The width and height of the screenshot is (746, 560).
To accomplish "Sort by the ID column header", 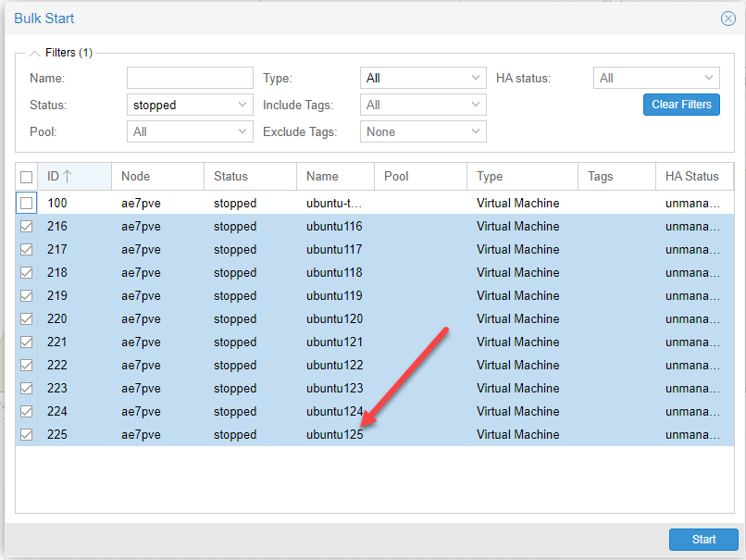I will [74, 177].
